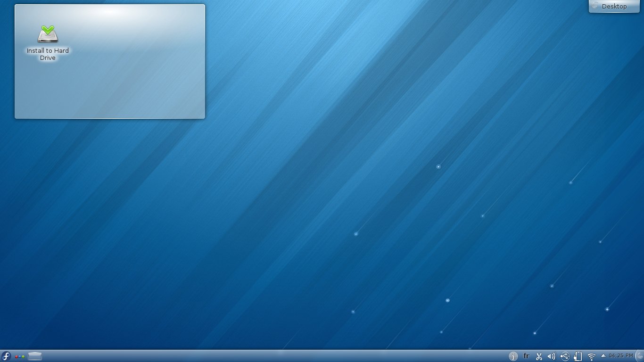
Task: Open the volume speaker tray icon
Action: pos(552,356)
